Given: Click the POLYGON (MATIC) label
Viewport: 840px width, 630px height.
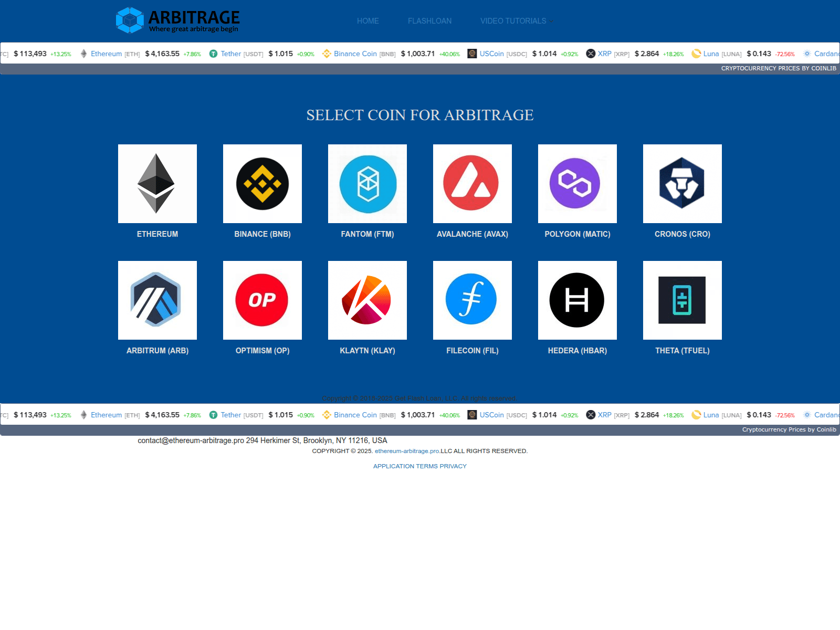Looking at the screenshot, I should point(577,234).
